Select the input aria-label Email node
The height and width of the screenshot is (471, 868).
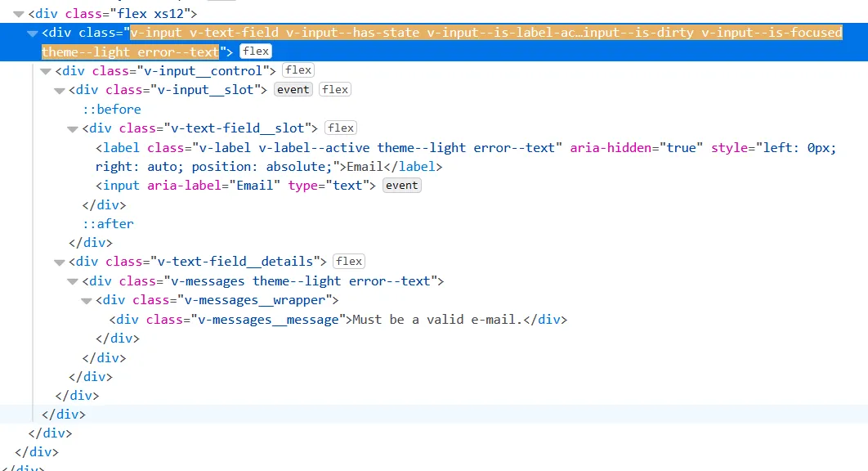point(236,186)
